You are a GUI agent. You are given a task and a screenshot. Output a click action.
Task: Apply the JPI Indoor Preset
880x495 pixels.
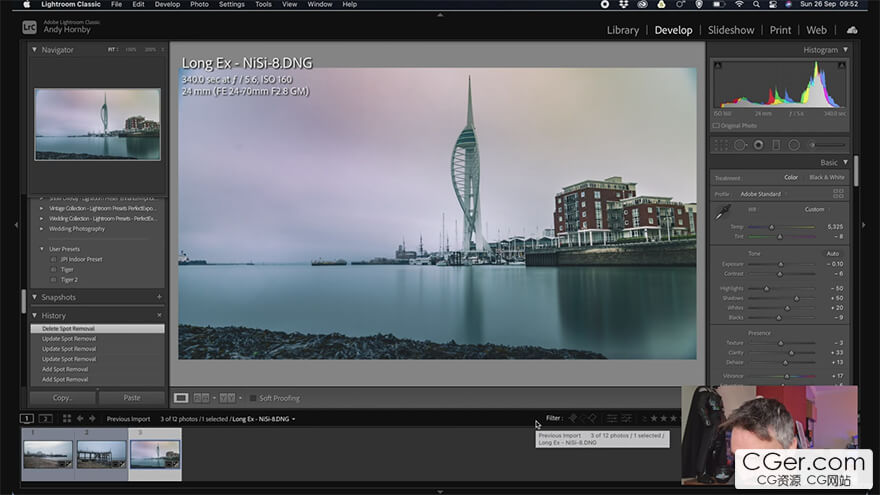pos(81,259)
